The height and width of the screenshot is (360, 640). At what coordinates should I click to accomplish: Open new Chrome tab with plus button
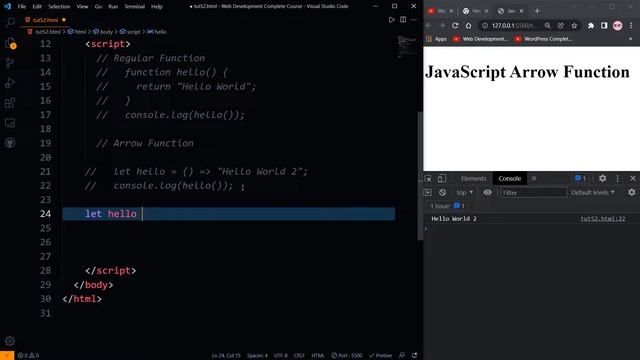[x=537, y=11]
